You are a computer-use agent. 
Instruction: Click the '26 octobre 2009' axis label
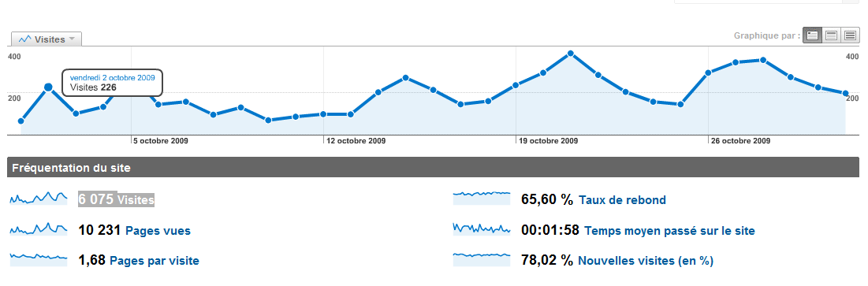coord(741,140)
